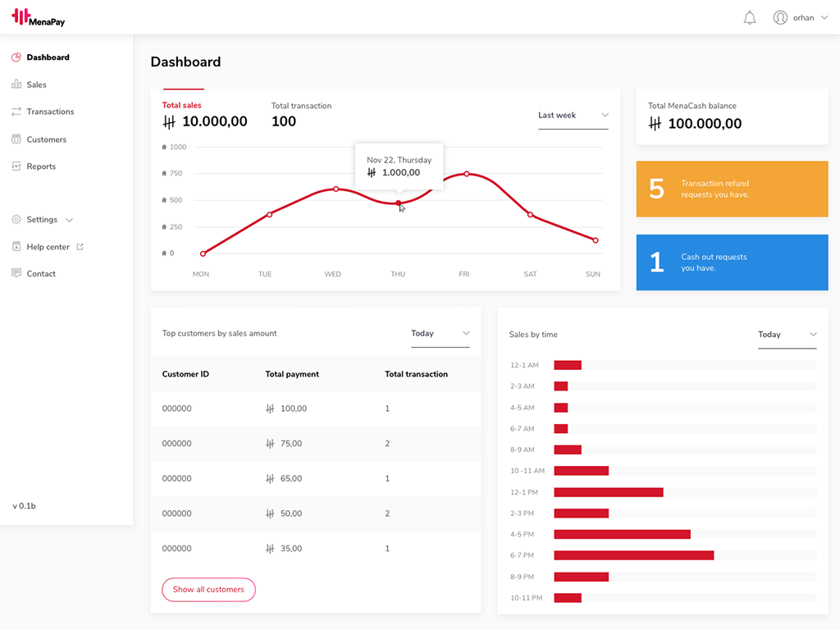The width and height of the screenshot is (840, 630).
Task: Open Top customers Today dropdown
Action: (x=441, y=334)
